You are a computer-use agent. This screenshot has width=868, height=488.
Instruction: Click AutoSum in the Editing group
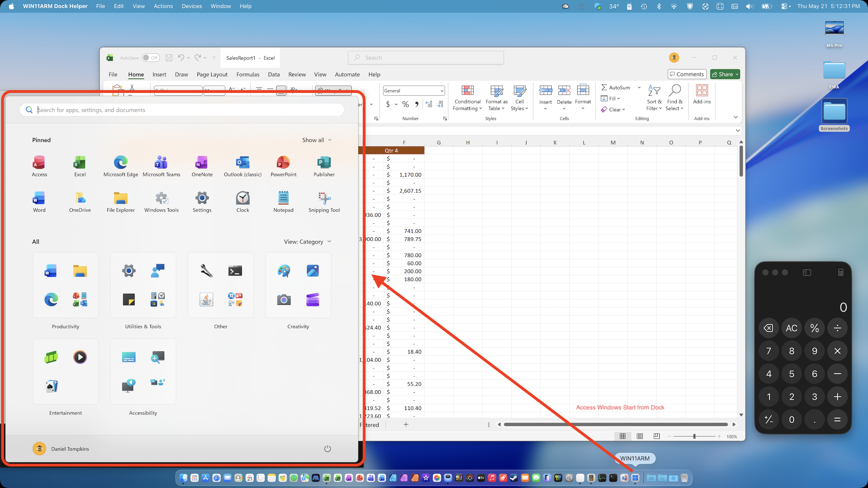[616, 88]
